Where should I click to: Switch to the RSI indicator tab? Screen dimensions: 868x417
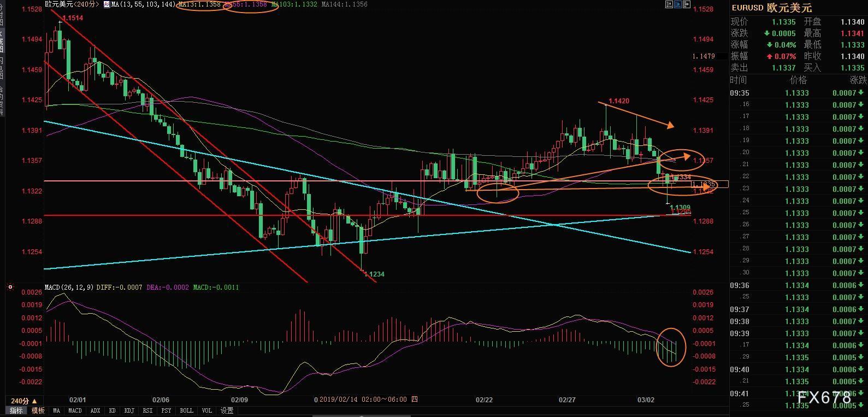tap(147, 410)
